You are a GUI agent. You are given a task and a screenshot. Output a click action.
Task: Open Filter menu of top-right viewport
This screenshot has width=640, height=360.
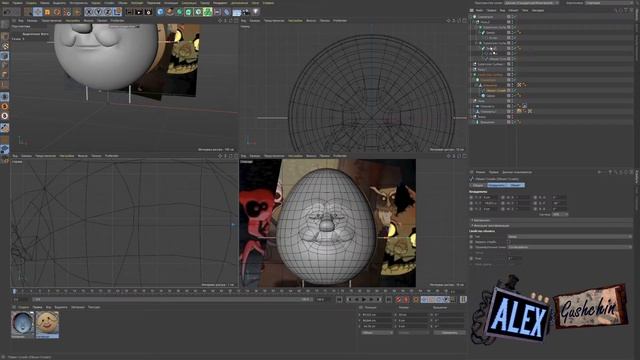(311, 20)
